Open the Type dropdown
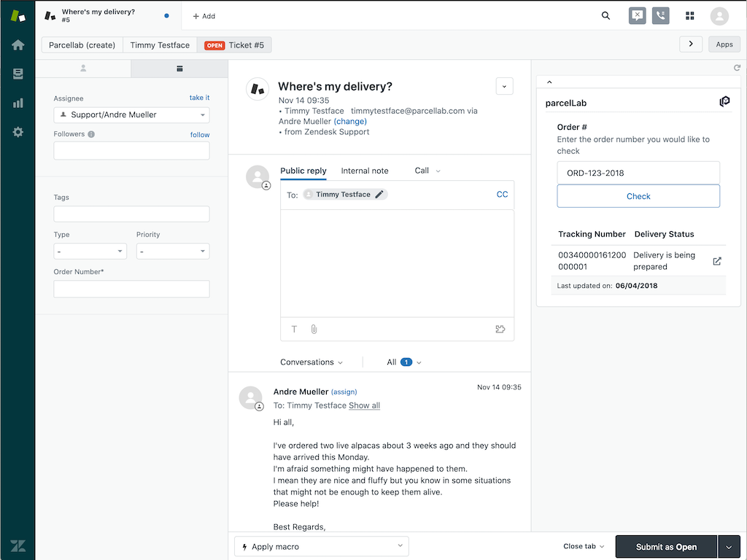Image resolution: width=747 pixels, height=560 pixels. point(90,252)
